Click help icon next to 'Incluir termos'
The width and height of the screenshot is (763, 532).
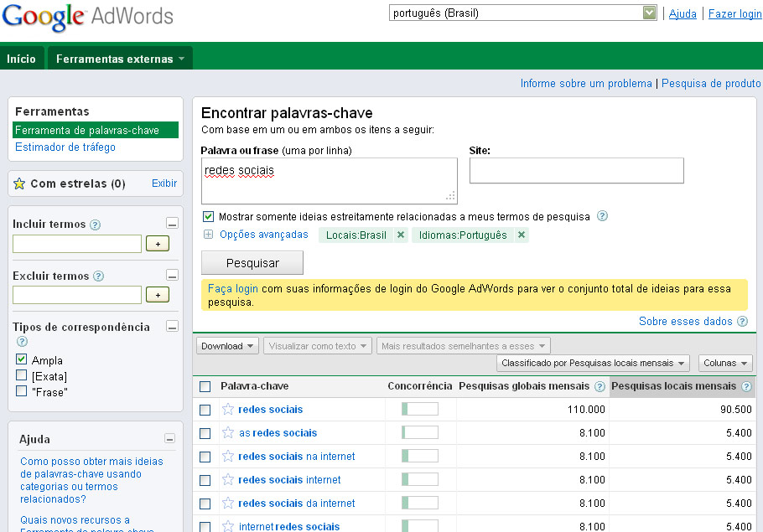click(x=95, y=225)
